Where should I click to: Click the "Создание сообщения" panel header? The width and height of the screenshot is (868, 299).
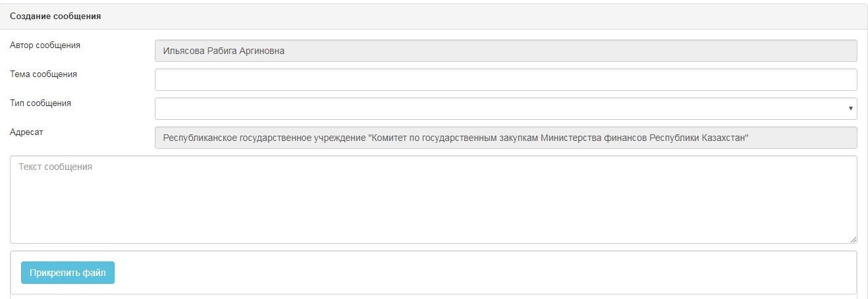(434, 16)
